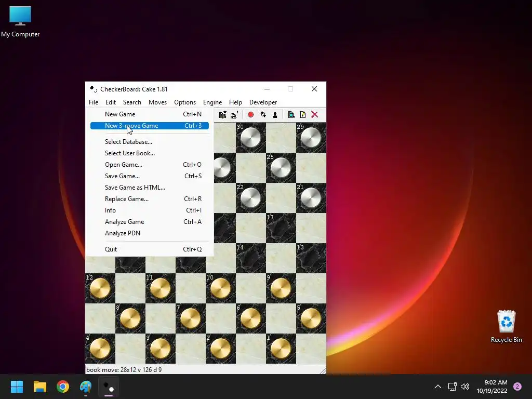Viewport: 532px width, 399px height.
Task: Click the gold checker on square 4
Action: point(100,349)
